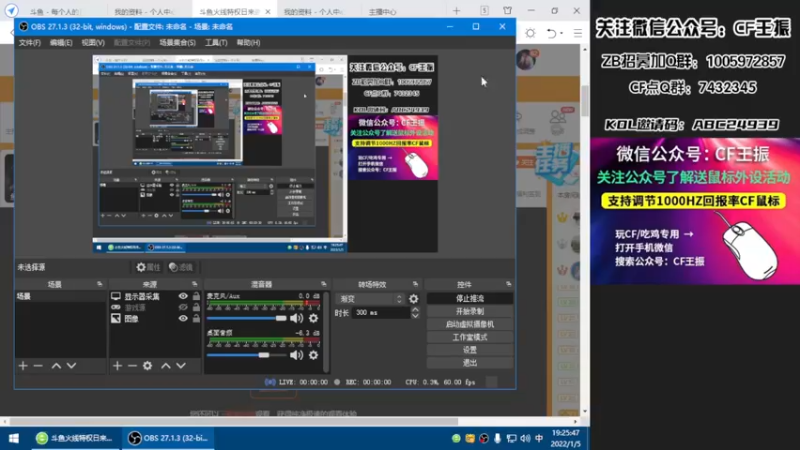The image size is (800, 450).
Task: Click the browser horizontal scrollbar
Action: [234, 422]
